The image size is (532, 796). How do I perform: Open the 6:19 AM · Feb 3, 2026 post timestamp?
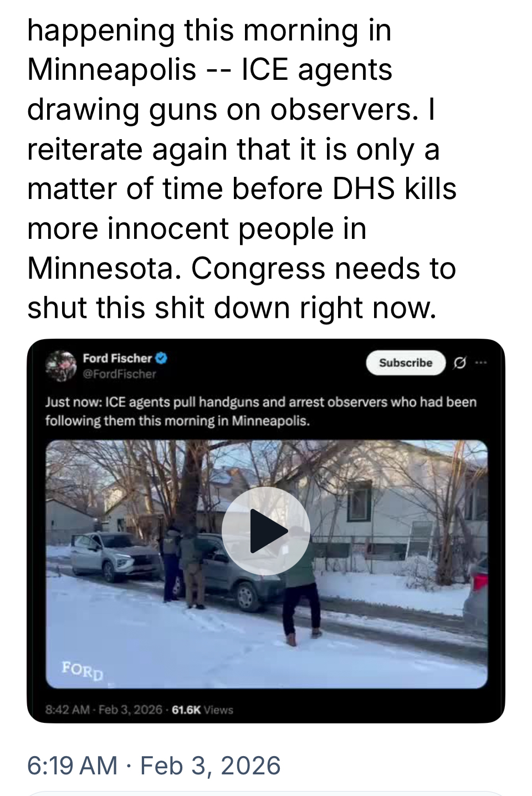pos(154,766)
